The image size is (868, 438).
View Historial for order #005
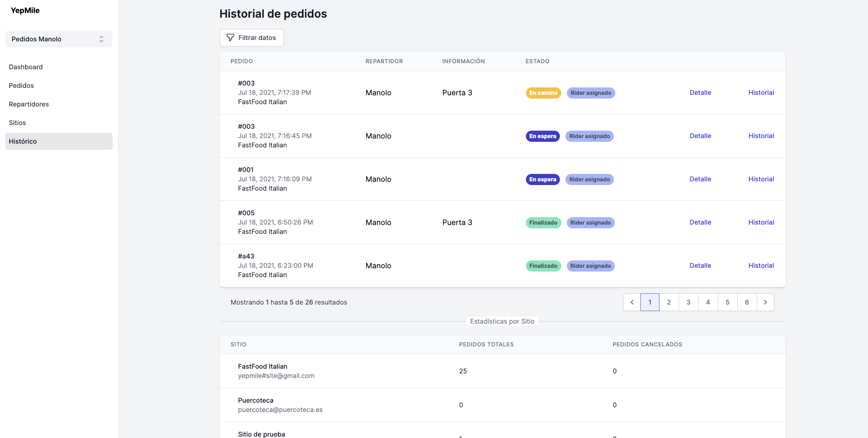[761, 222]
